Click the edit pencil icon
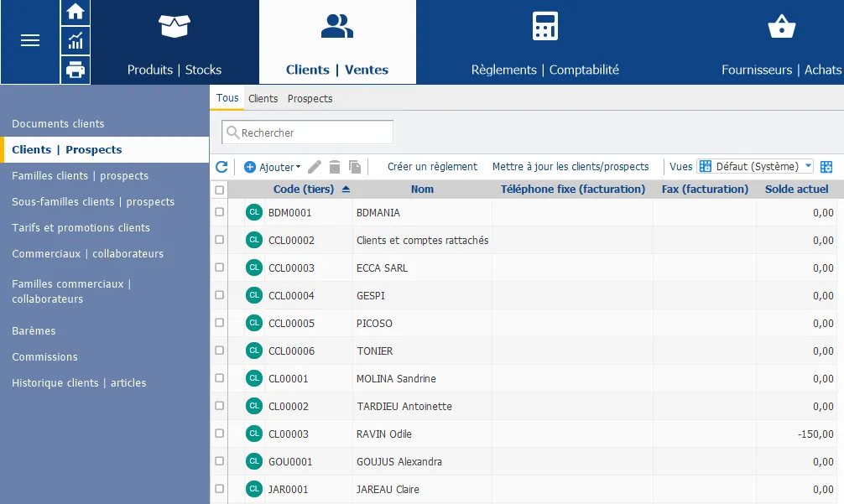Viewport: 844px width, 504px height. pyautogui.click(x=315, y=167)
